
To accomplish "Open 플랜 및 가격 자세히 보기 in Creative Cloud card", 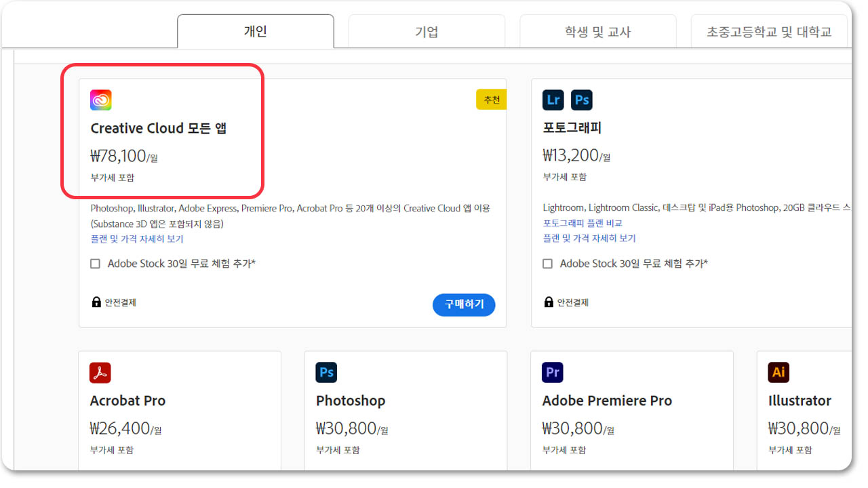I will (x=137, y=239).
